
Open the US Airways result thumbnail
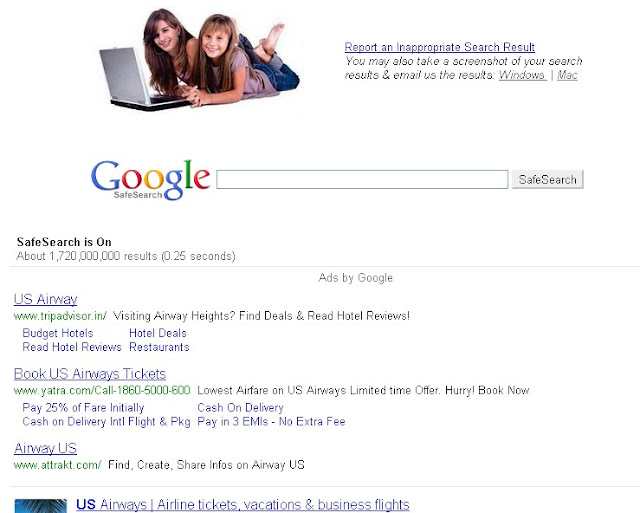pos(40,506)
